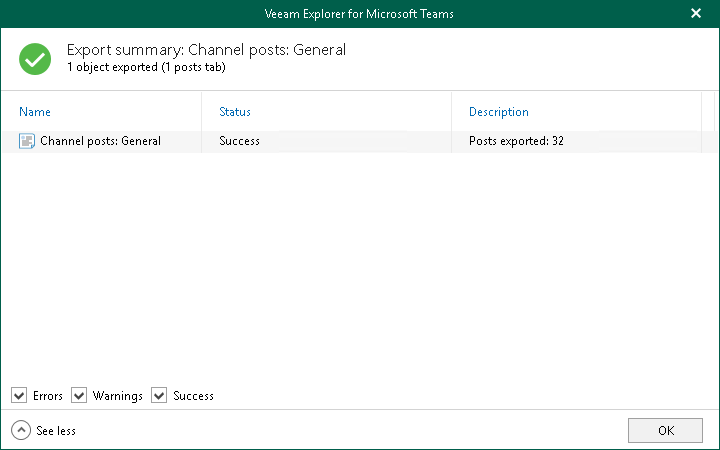Close the Veeam Explorer dialog window
720x450 pixels.
click(696, 14)
